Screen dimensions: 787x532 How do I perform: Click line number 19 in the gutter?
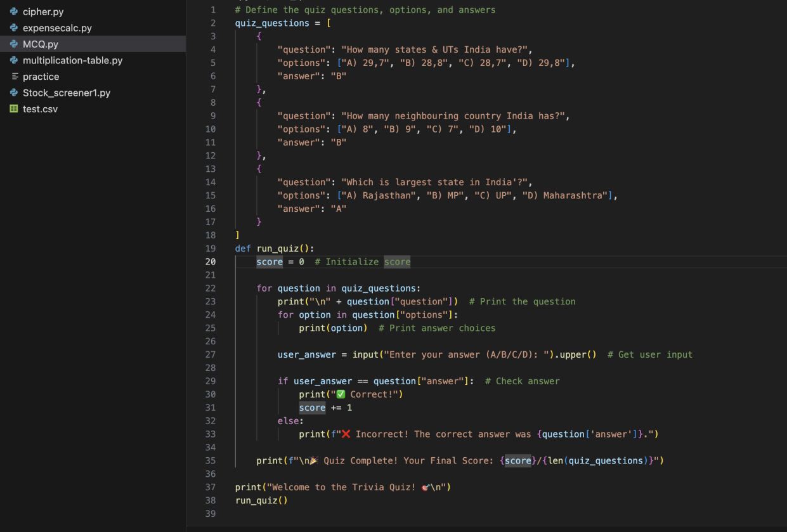point(211,248)
